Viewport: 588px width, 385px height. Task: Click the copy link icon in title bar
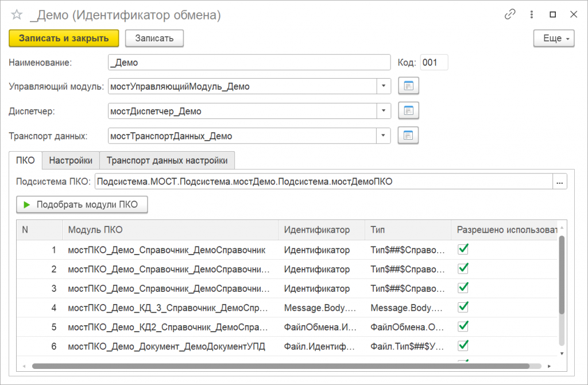510,15
